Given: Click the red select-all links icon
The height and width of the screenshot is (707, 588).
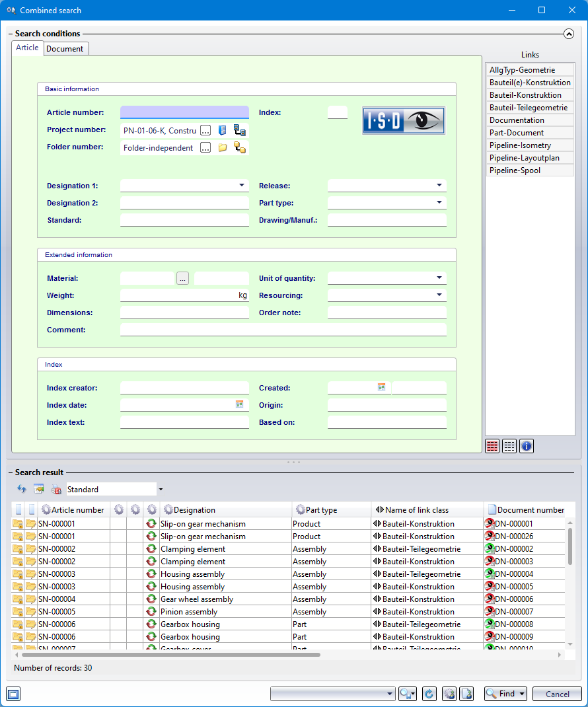Looking at the screenshot, I should (492, 446).
